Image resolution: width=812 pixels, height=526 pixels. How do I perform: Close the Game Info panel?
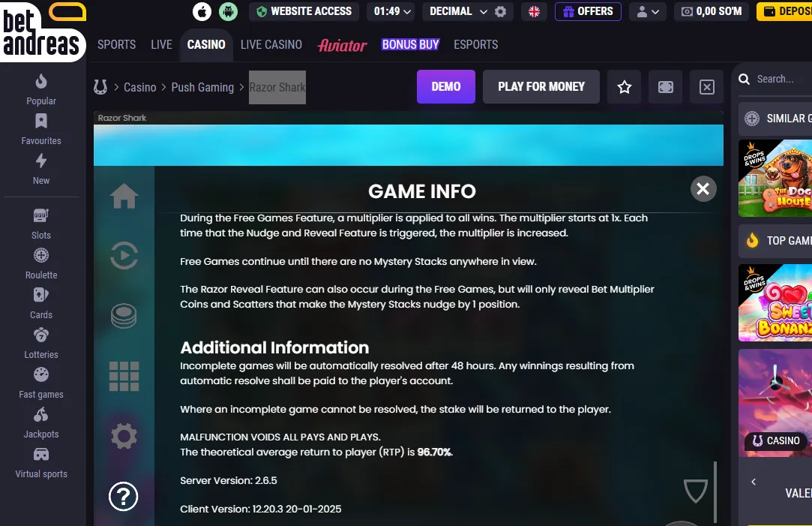[703, 188]
